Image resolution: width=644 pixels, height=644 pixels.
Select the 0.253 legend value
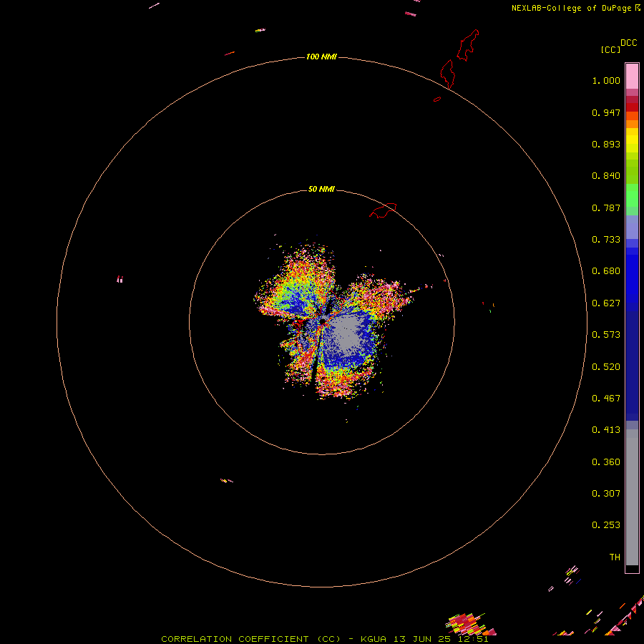pyautogui.click(x=606, y=525)
